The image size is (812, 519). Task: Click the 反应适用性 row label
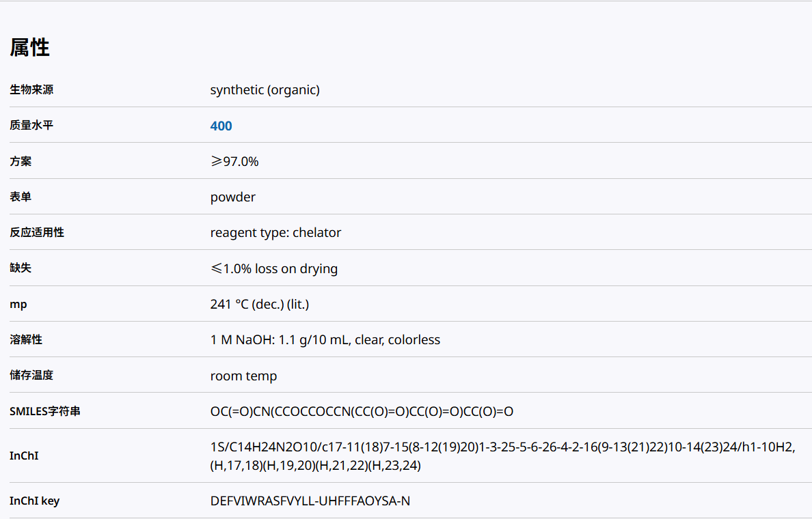point(37,232)
